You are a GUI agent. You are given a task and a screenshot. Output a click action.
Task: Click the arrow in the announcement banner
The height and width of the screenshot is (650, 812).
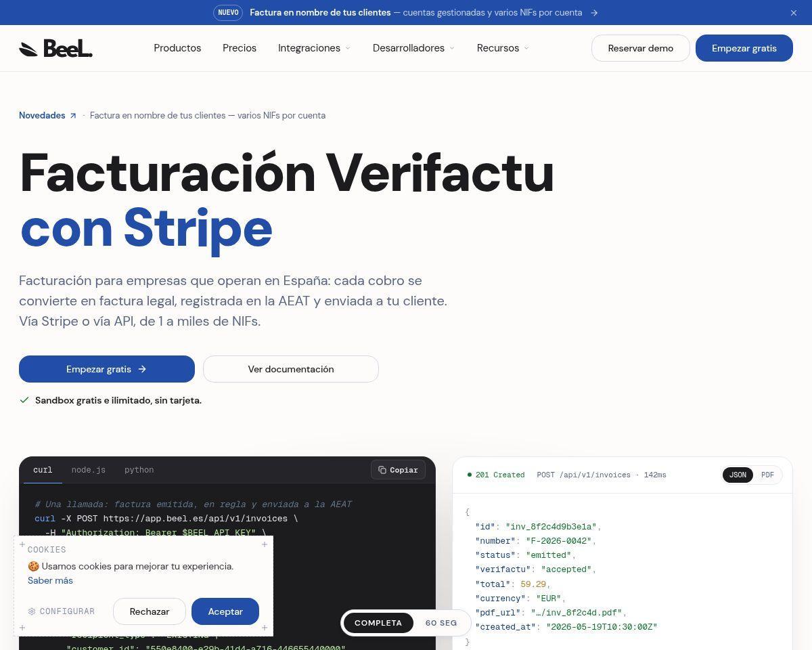tap(594, 13)
